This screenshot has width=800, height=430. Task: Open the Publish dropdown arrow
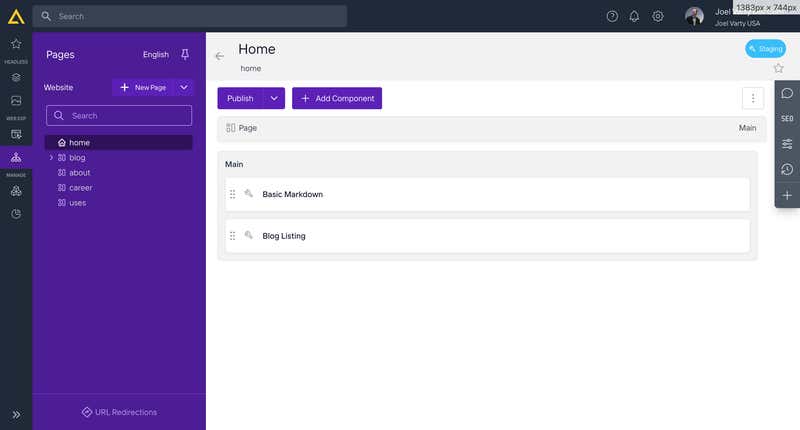pos(274,98)
